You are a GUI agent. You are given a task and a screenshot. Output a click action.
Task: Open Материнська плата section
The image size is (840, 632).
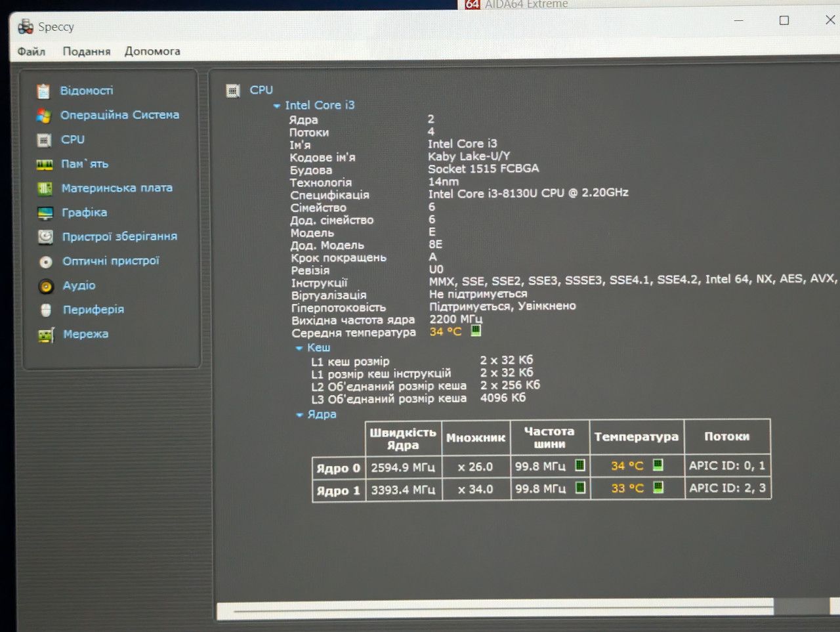[117, 188]
